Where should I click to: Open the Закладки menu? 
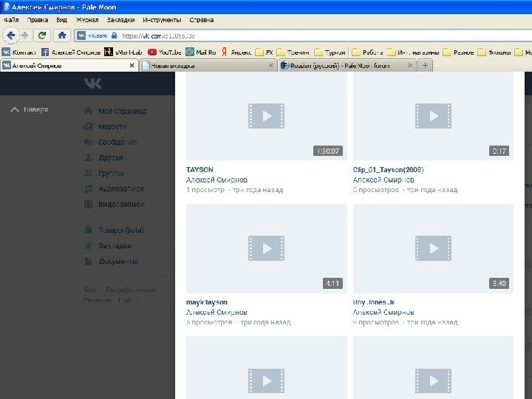click(120, 20)
